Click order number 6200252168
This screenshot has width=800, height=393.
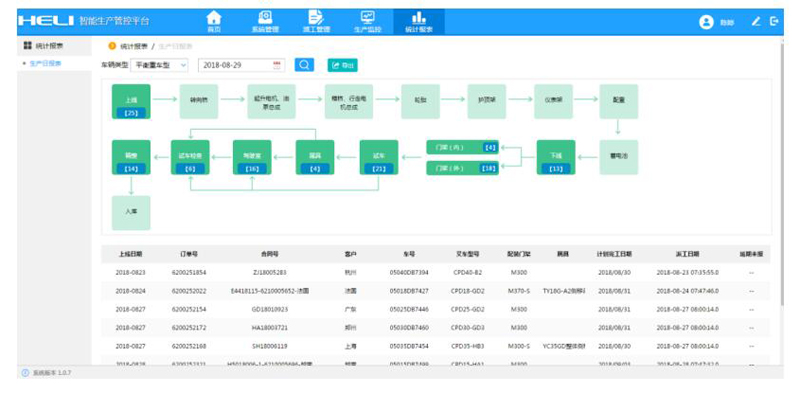189,346
